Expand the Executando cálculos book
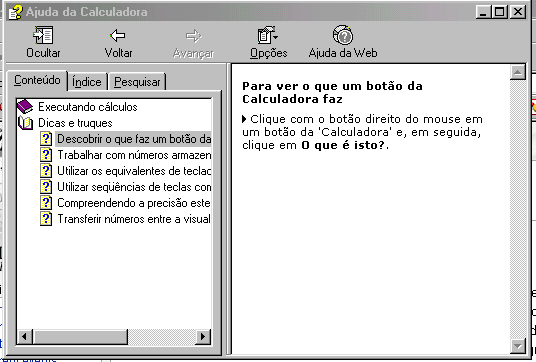536x362 pixels. click(88, 107)
